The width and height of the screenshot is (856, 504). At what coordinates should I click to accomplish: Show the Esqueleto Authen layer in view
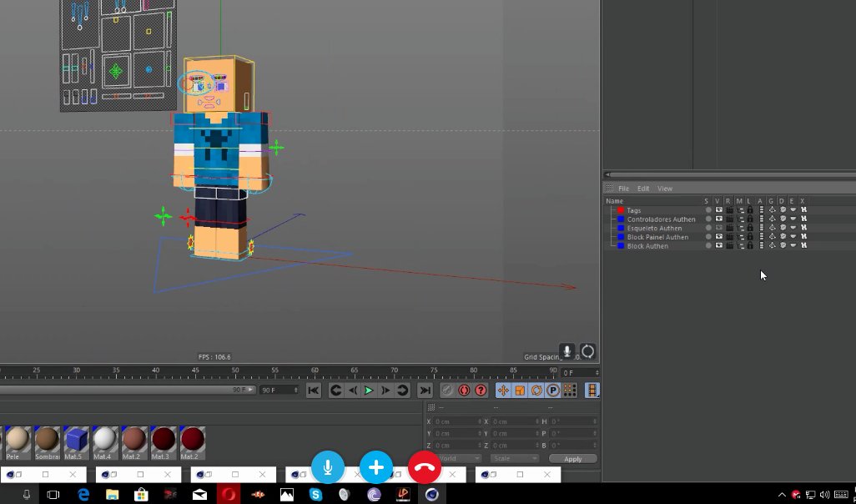pyautogui.click(x=719, y=228)
